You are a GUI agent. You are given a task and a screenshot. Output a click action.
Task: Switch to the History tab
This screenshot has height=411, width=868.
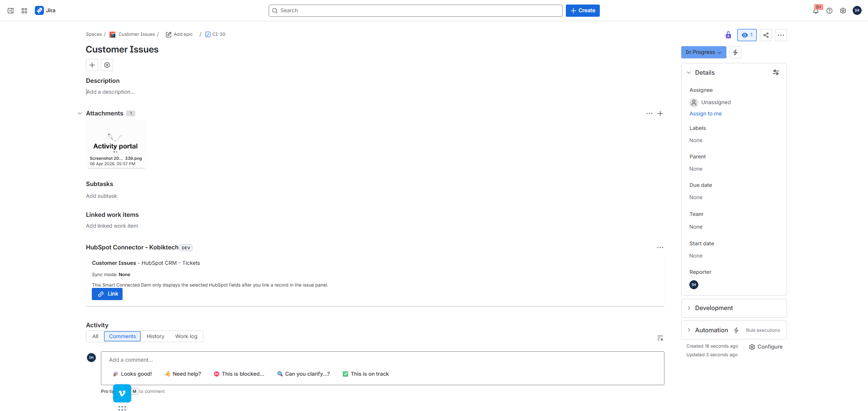[155, 336]
